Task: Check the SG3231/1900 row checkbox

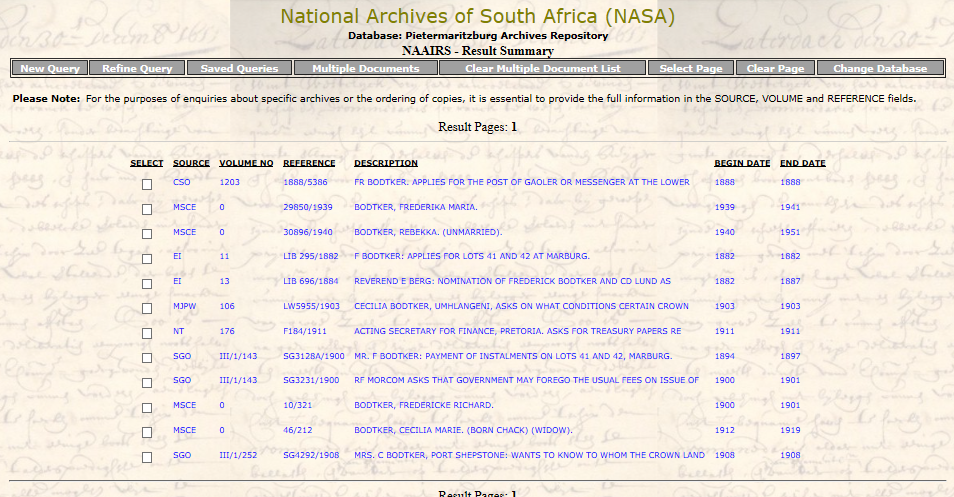Action: point(147,383)
